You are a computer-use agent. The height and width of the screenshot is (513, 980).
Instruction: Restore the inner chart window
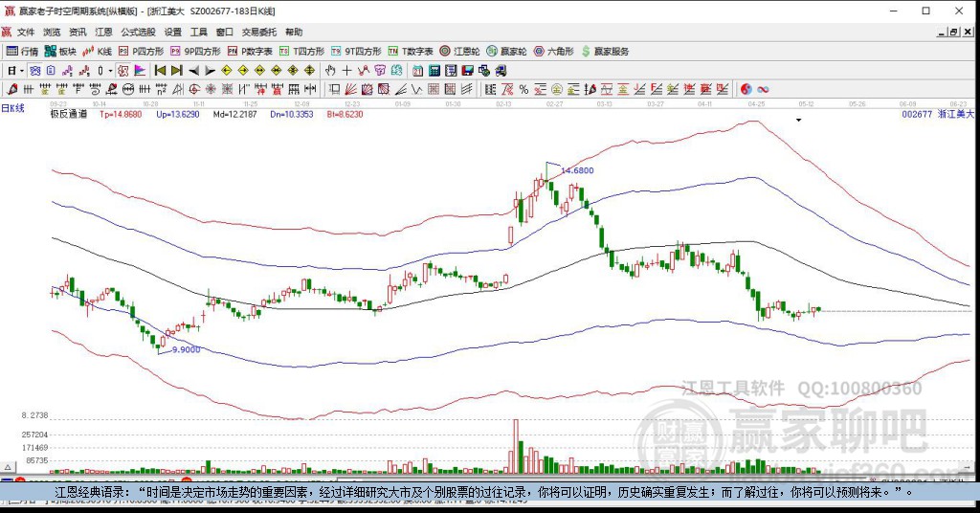[953, 33]
